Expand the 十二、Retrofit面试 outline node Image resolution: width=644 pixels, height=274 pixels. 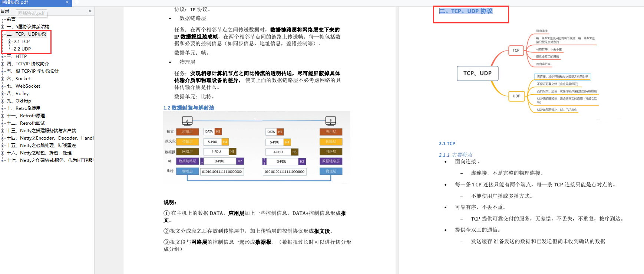click(3, 123)
